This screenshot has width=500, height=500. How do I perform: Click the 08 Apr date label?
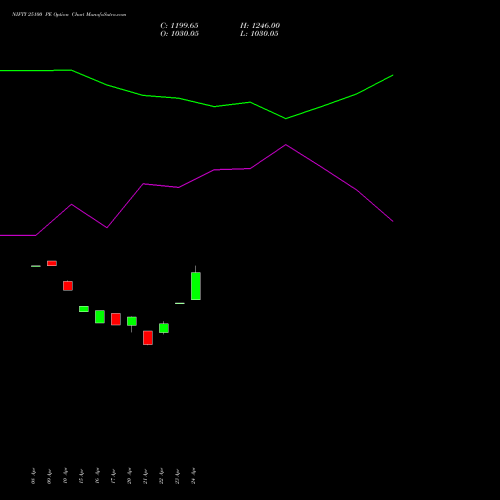tap(33, 476)
